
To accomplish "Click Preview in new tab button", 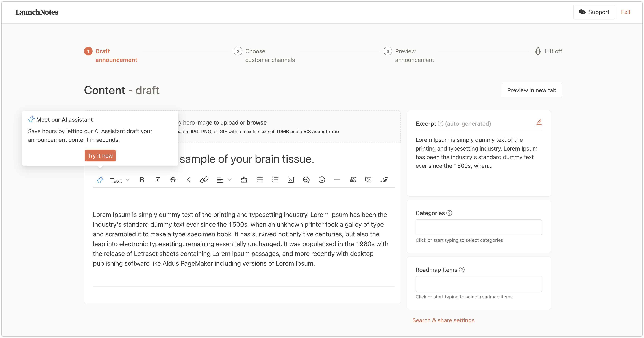I will point(532,90).
